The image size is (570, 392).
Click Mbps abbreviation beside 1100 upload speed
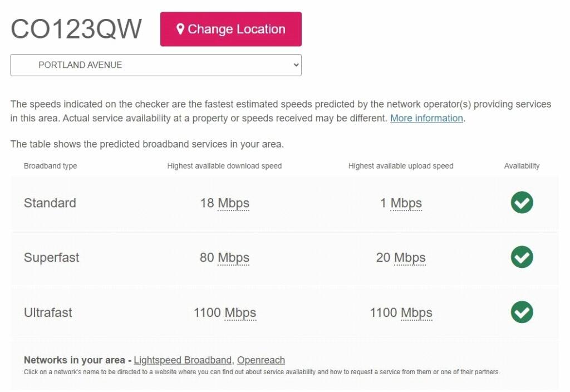(416, 313)
